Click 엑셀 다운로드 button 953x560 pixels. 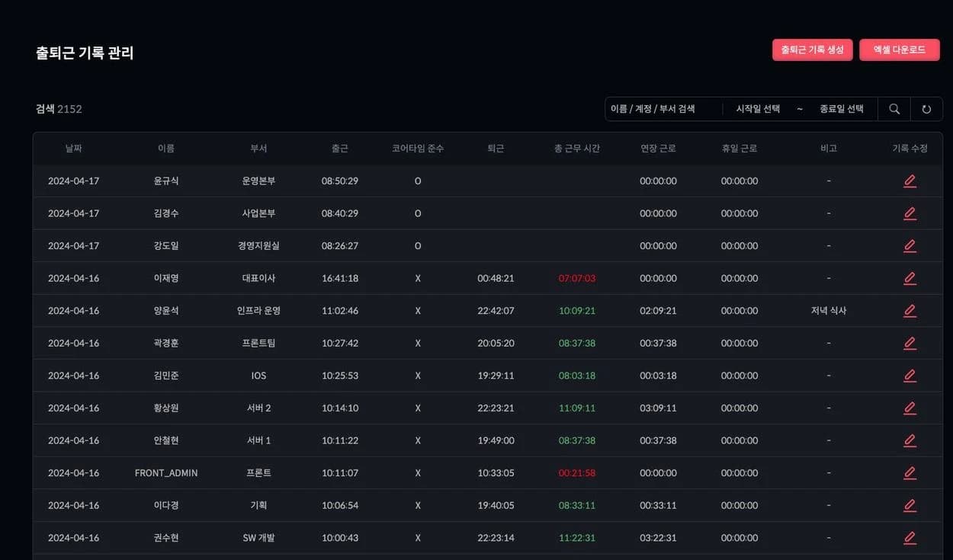tap(900, 50)
